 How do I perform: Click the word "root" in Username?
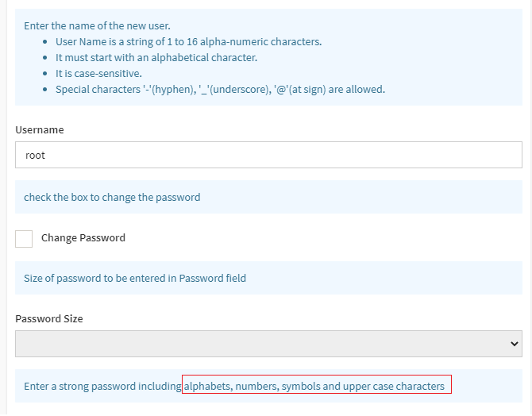tap(36, 155)
